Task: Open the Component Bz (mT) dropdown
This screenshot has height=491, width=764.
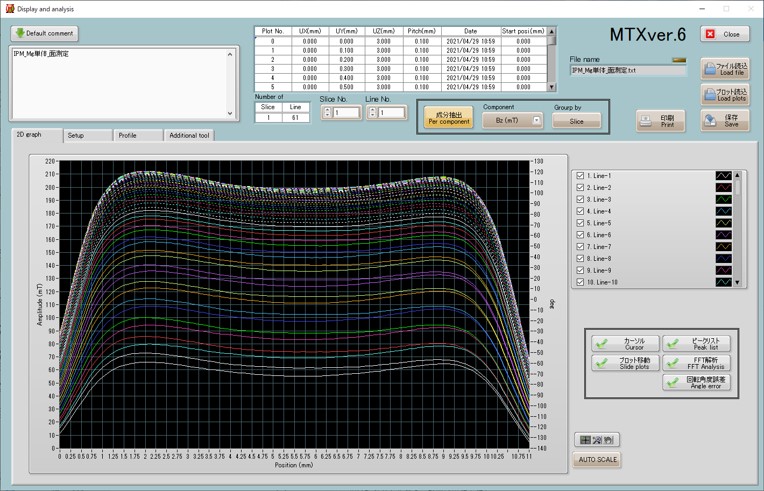Action: (512, 120)
